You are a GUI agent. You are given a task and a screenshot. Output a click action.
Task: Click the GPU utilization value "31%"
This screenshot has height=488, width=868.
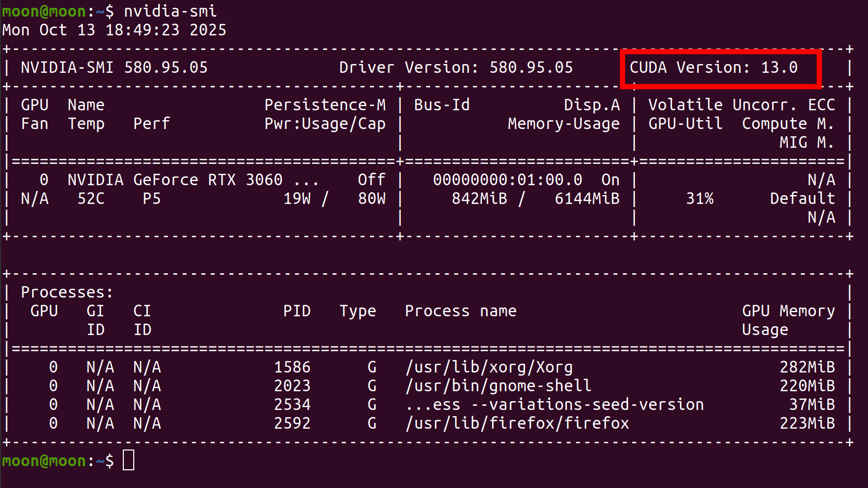pyautogui.click(x=700, y=199)
